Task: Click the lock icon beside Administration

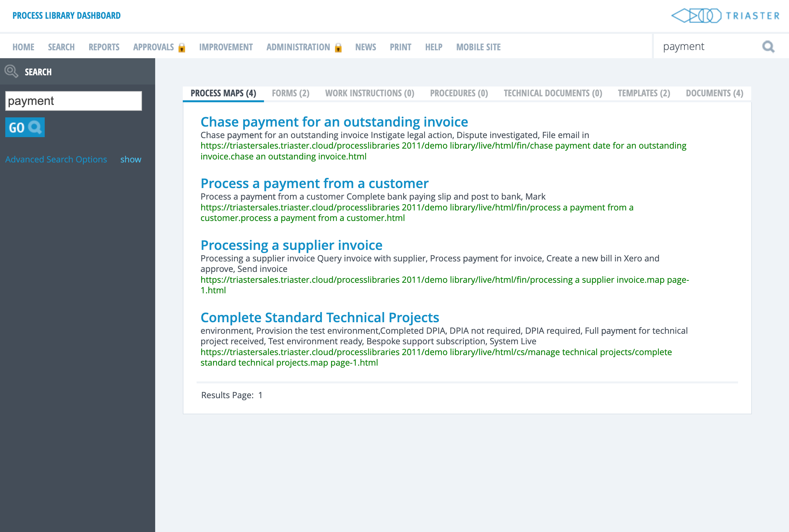Action: [338, 47]
